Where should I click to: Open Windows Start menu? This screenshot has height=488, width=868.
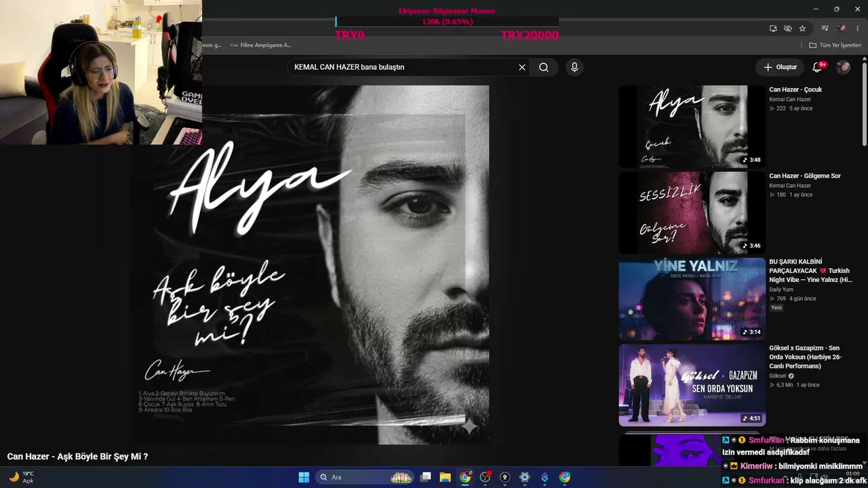point(304,477)
